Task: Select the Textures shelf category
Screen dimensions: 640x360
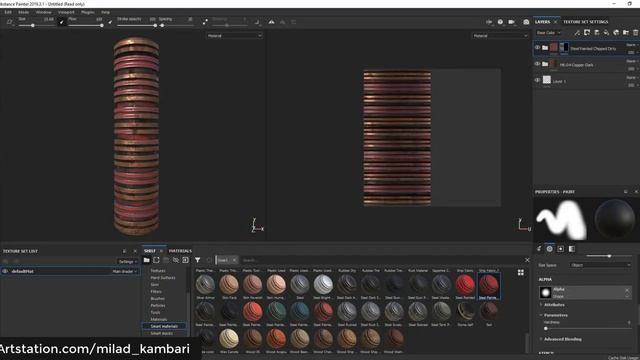Action: click(x=158, y=271)
